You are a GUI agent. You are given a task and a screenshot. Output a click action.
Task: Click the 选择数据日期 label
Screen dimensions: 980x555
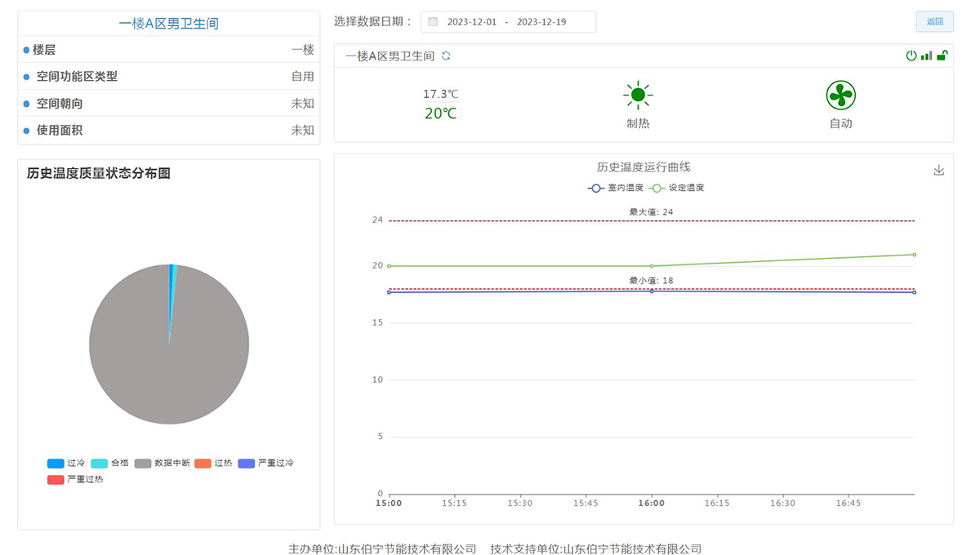(373, 22)
